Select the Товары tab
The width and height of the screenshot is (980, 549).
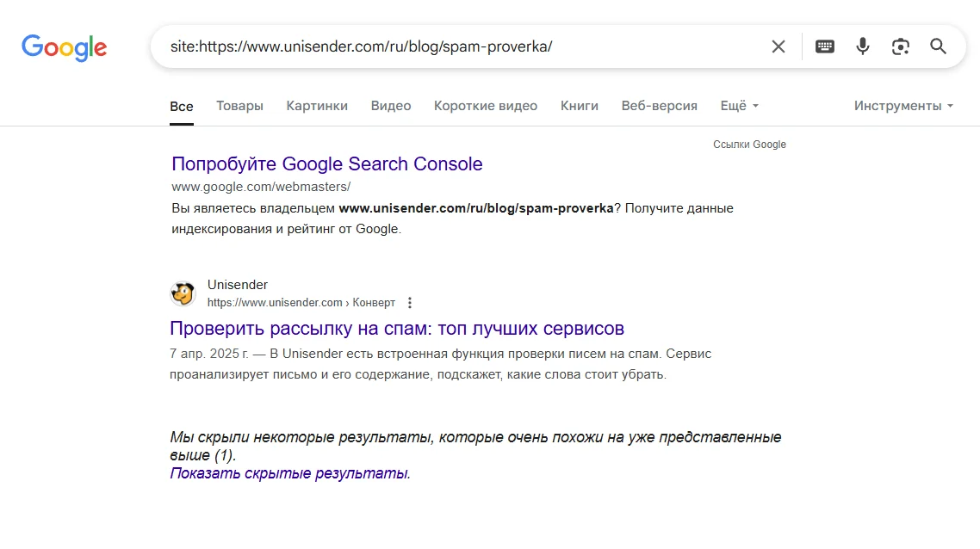point(239,106)
